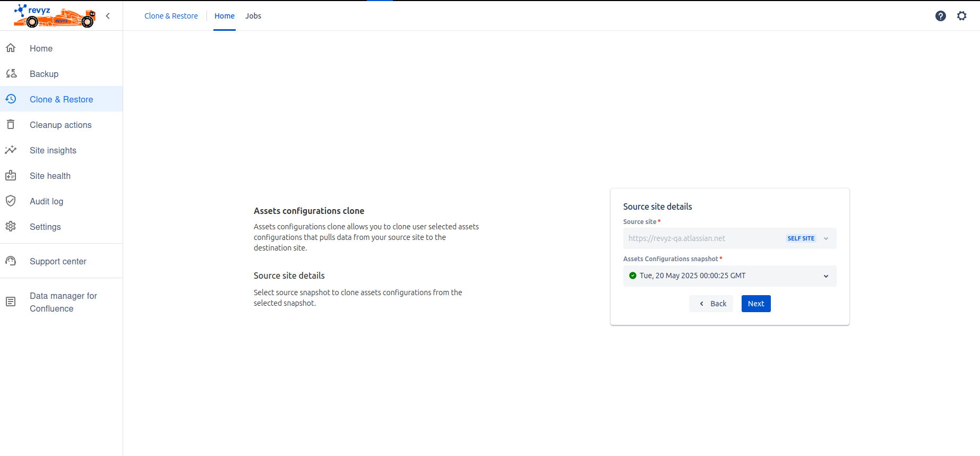Click the Home house icon in sidebar
This screenshot has height=456, width=980.
[11, 48]
